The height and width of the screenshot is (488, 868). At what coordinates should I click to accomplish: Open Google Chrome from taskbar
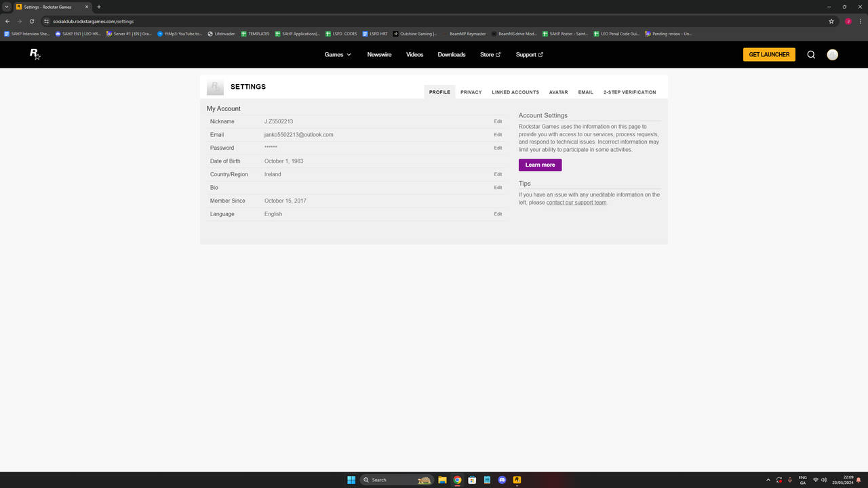457,480
